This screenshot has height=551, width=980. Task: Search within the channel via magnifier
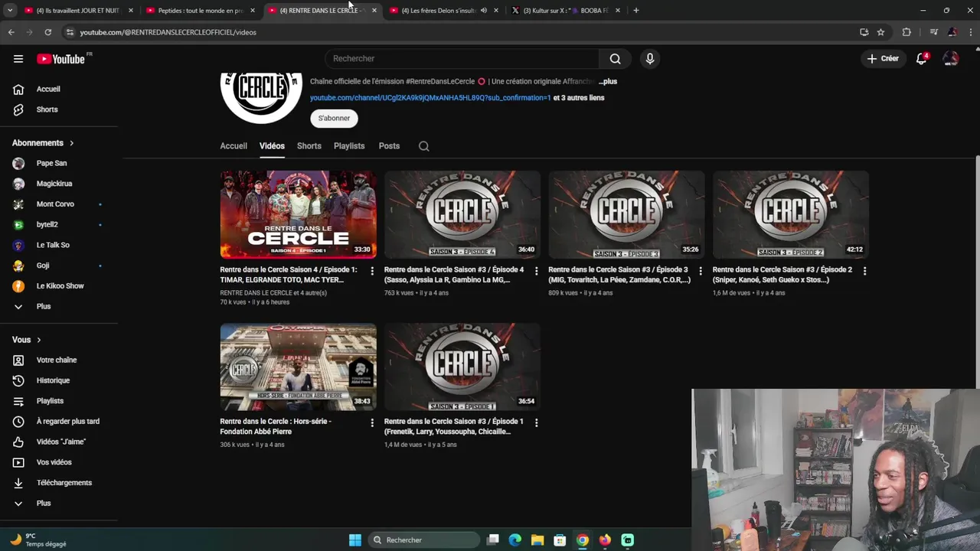(x=424, y=146)
